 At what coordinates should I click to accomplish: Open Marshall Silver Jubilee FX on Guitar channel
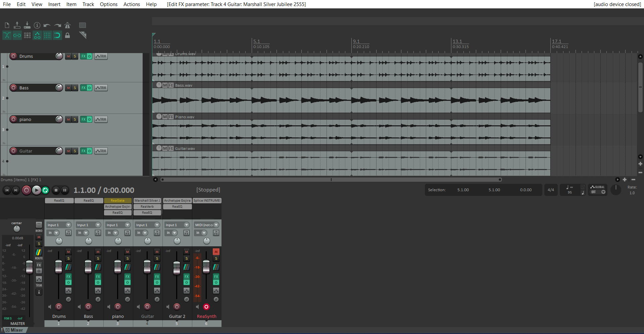[147, 201]
